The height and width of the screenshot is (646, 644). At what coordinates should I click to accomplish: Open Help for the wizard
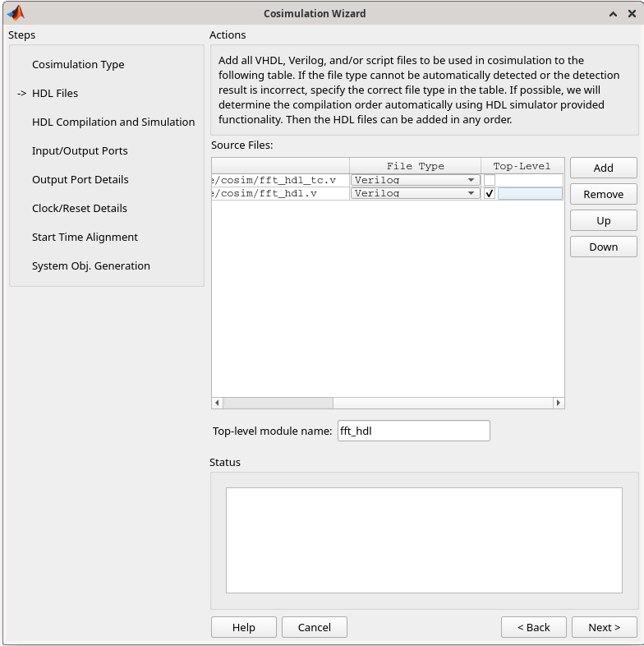243,627
